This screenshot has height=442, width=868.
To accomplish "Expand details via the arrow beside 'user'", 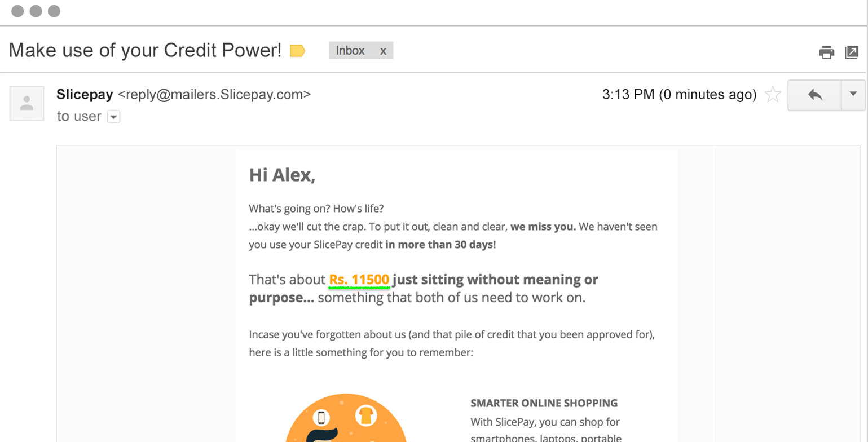I will pyautogui.click(x=113, y=117).
